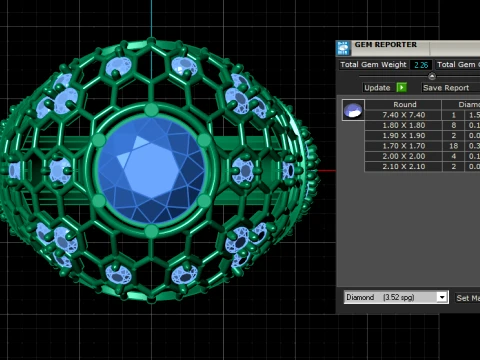480x360 pixels.
Task: Select the 1.90 X 1.90 row
Action: 422,136
